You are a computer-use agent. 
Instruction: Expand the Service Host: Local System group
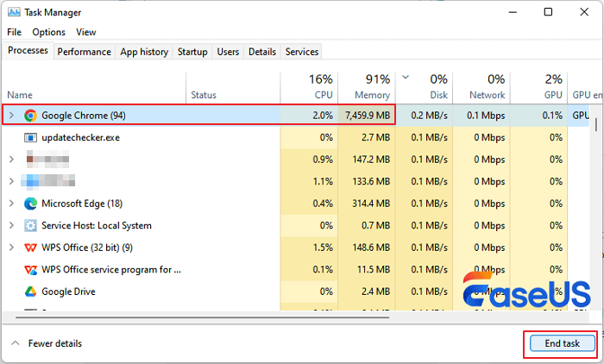[11, 225]
